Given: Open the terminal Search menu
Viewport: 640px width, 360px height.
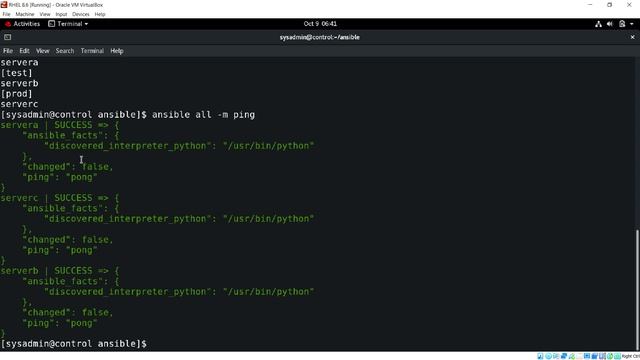Looking at the screenshot, I should [65, 51].
